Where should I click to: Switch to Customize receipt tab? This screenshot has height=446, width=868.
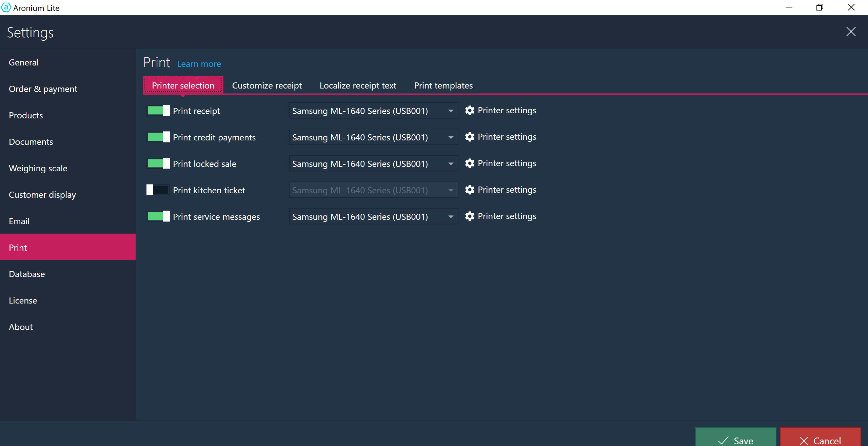[267, 85]
